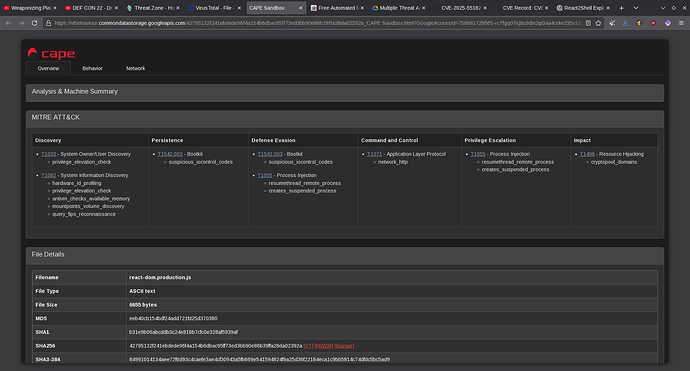Select the '6655 bytes' file size value

(143, 305)
